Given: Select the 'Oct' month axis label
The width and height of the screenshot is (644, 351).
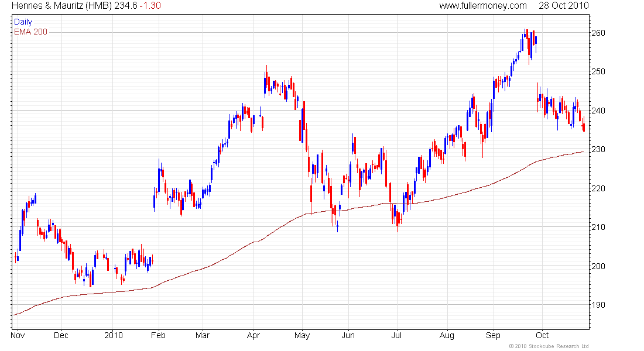Looking at the screenshot, I should coord(542,335).
